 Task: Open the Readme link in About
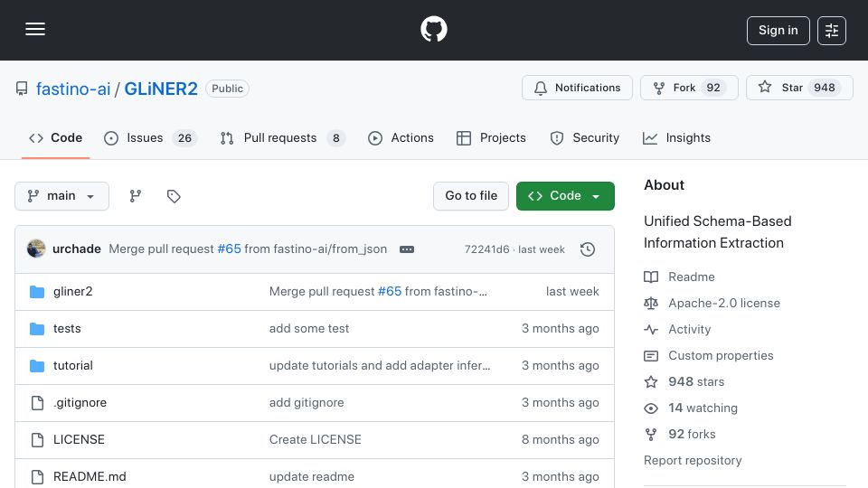tap(679, 277)
